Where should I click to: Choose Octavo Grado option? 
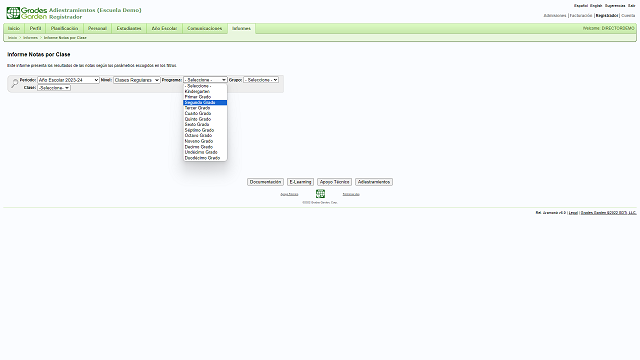tap(205, 136)
